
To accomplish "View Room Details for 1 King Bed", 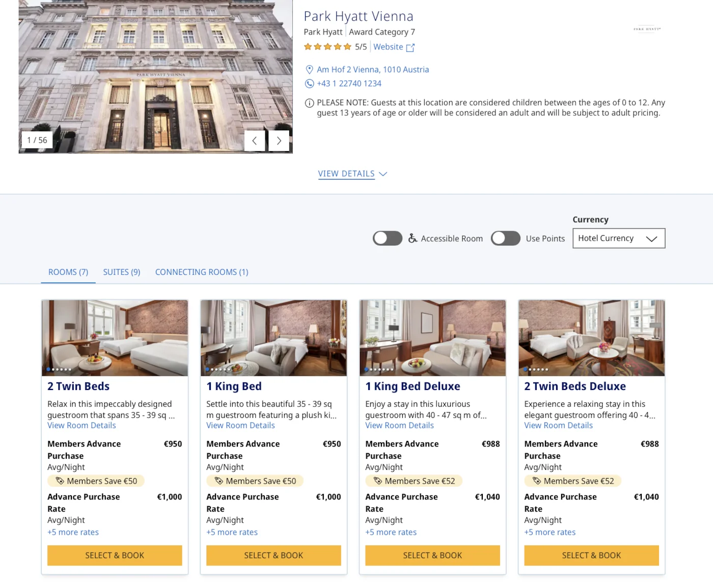I will pos(240,426).
